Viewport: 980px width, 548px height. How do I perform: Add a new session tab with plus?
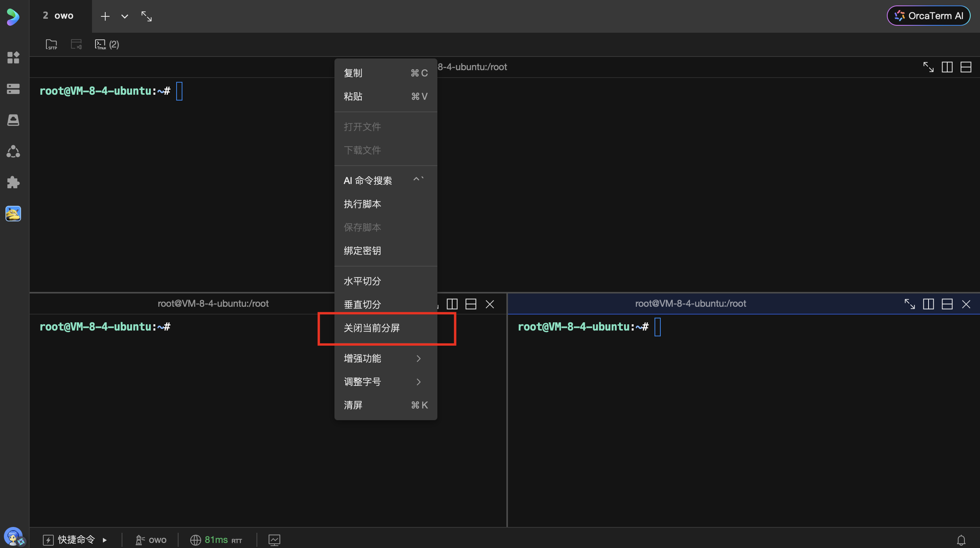coord(105,16)
